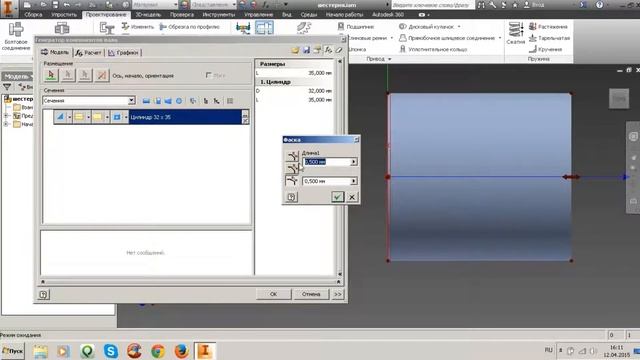Image resolution: width=640 pixels, height=360 pixels.
Task: Open the Проектирование ribbon tab
Action: pos(106,14)
